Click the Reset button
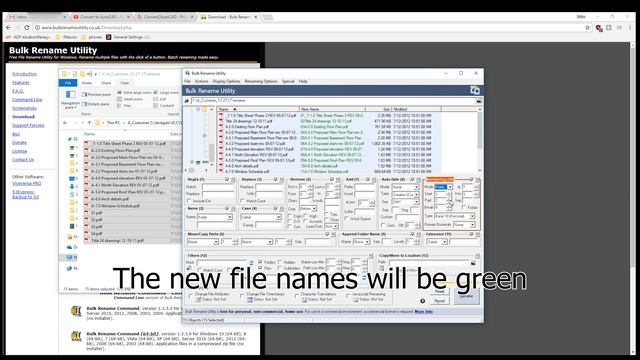 coord(439,291)
